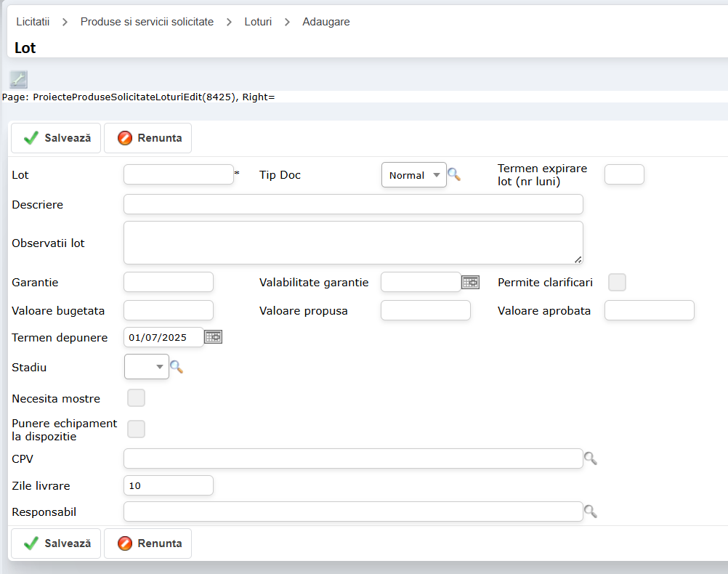Viewport: 728px width, 574px height.
Task: Open calendar picker for Termen depunere
Action: (213, 336)
